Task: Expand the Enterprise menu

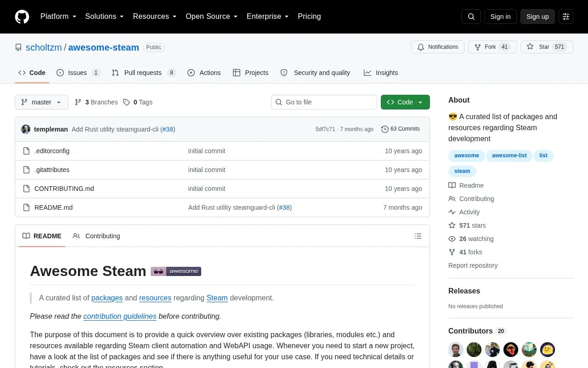Action: pos(268,17)
